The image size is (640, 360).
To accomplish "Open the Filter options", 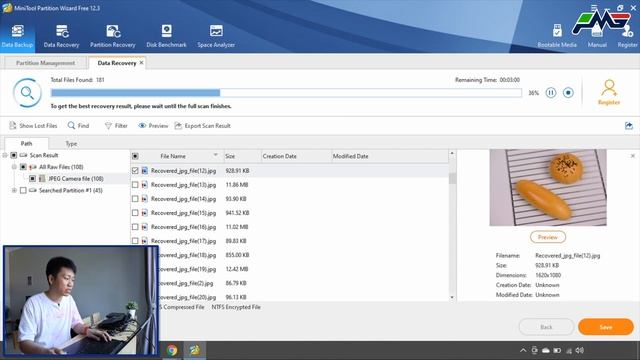I will click(x=116, y=126).
